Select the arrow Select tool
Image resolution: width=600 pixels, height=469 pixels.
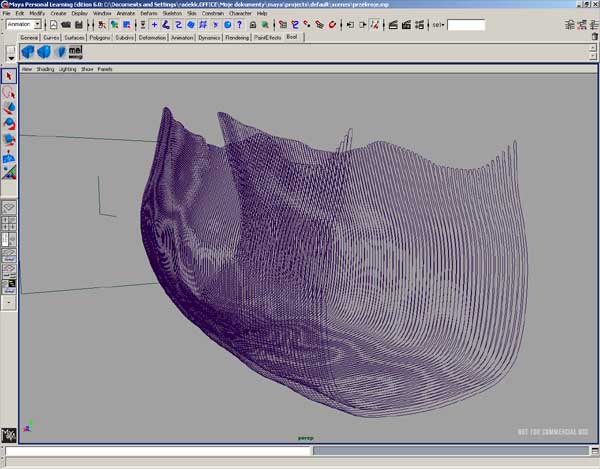click(9, 76)
